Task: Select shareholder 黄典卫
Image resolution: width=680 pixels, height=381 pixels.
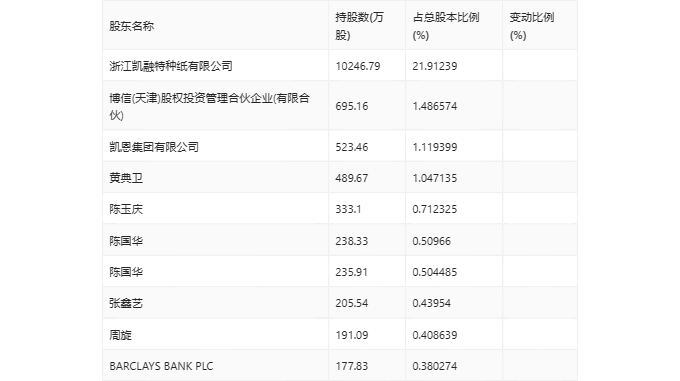Action: click(126, 178)
